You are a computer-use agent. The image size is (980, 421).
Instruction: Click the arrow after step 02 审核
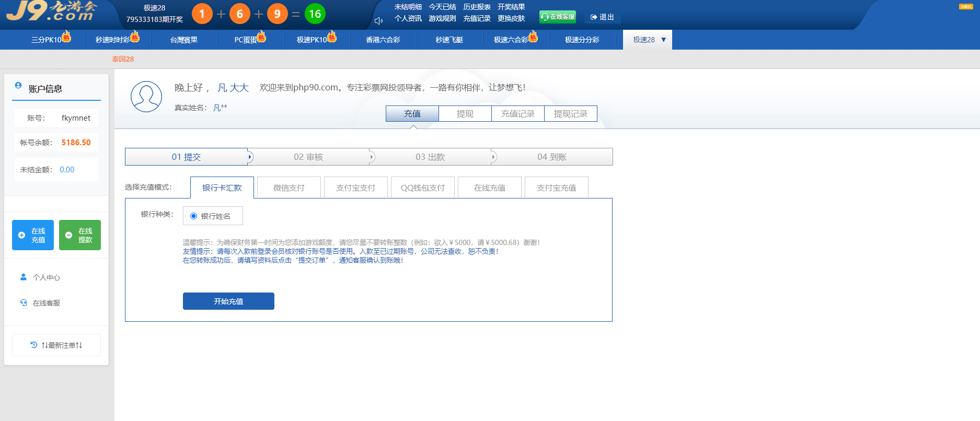(372, 157)
